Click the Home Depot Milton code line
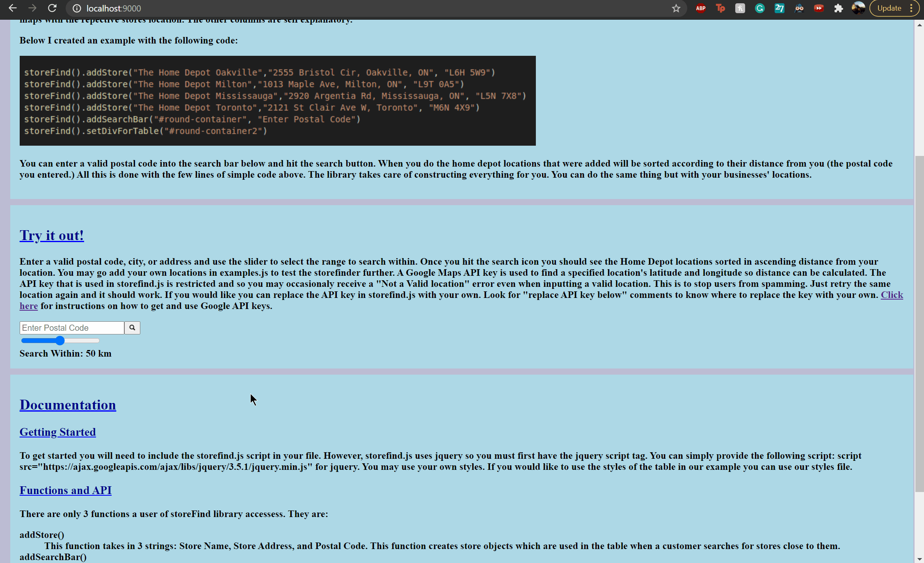This screenshot has height=563, width=924. pyautogui.click(x=244, y=85)
